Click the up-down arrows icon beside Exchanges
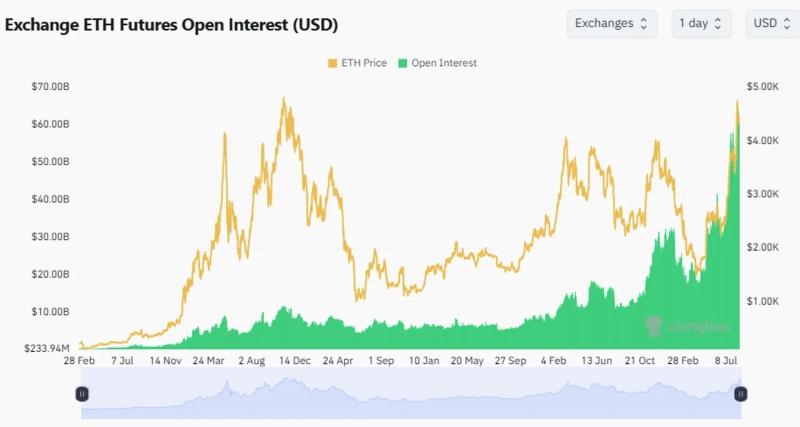Screen dimensions: 800x427 [x=643, y=23]
